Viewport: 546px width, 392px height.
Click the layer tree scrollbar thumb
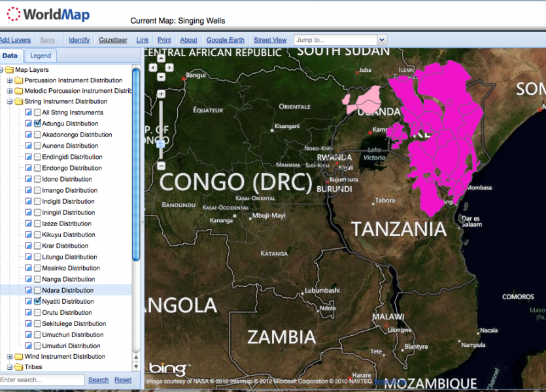coord(136,164)
